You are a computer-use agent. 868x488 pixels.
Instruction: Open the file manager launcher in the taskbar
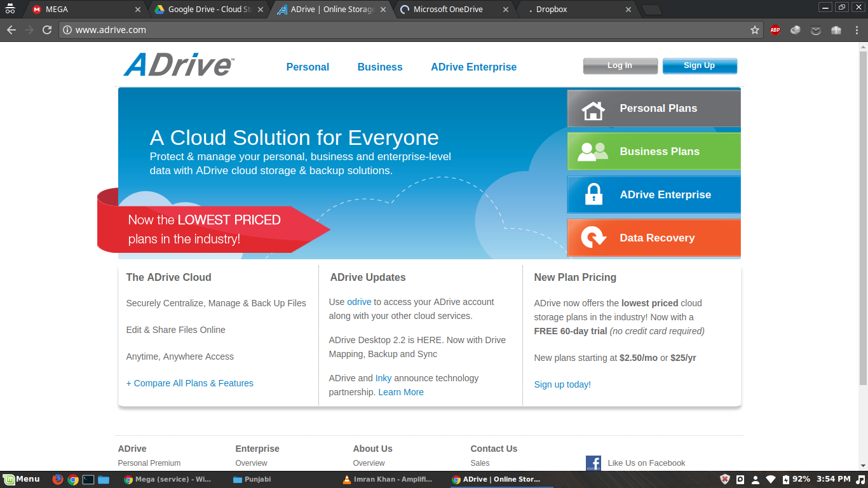pos(104,479)
